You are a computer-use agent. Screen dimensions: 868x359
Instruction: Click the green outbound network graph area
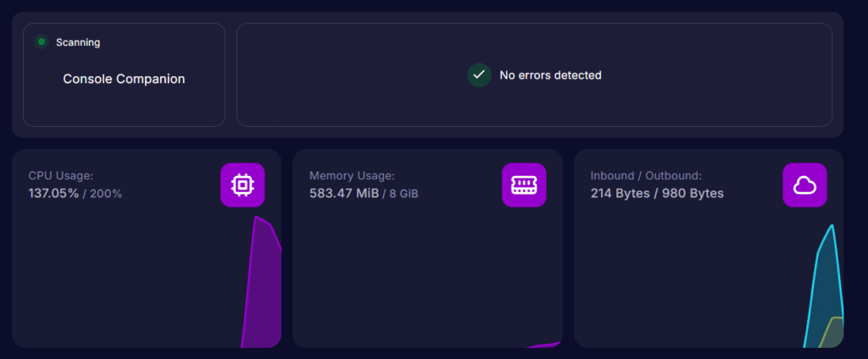pos(835,333)
